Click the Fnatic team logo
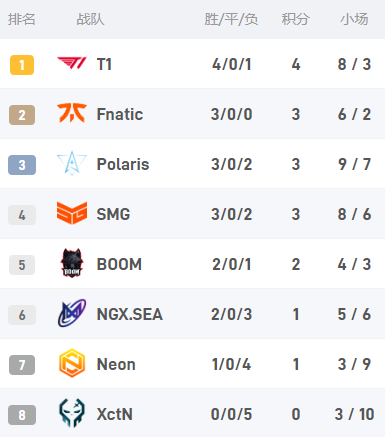 click(x=72, y=113)
